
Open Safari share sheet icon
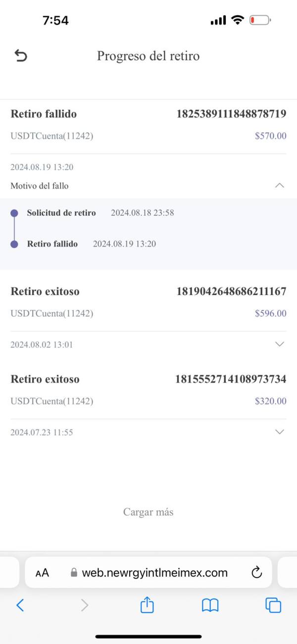pos(147,605)
